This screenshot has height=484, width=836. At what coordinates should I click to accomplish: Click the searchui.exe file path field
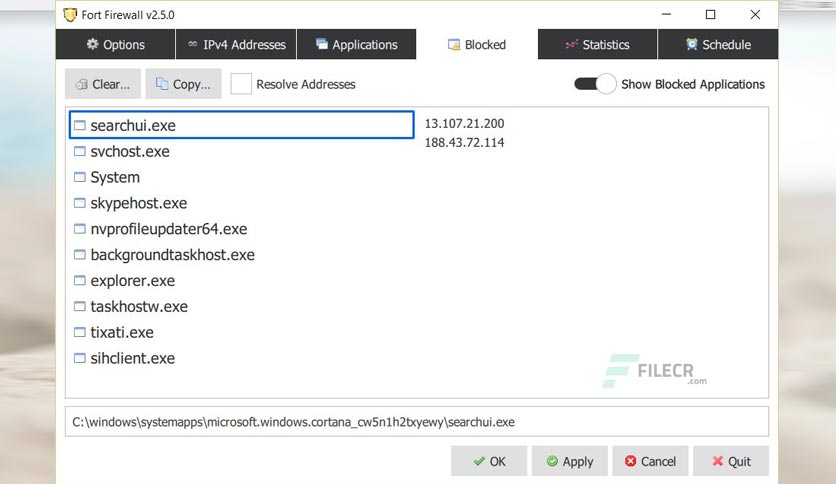tap(417, 422)
